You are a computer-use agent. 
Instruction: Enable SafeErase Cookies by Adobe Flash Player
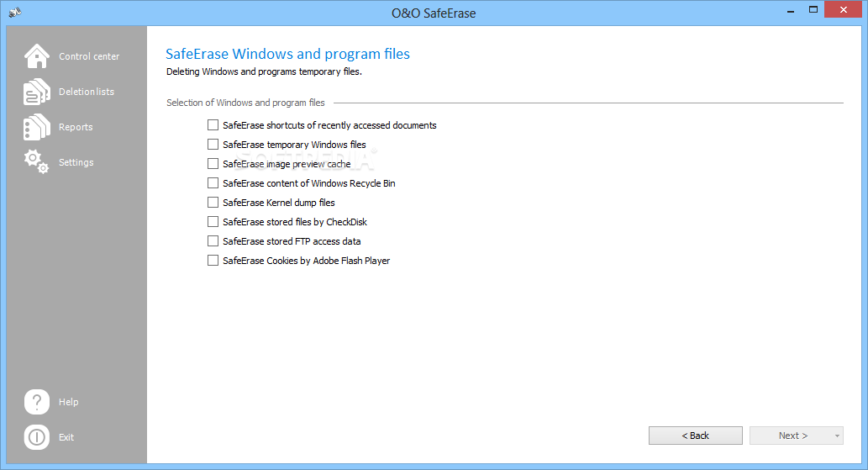point(213,261)
